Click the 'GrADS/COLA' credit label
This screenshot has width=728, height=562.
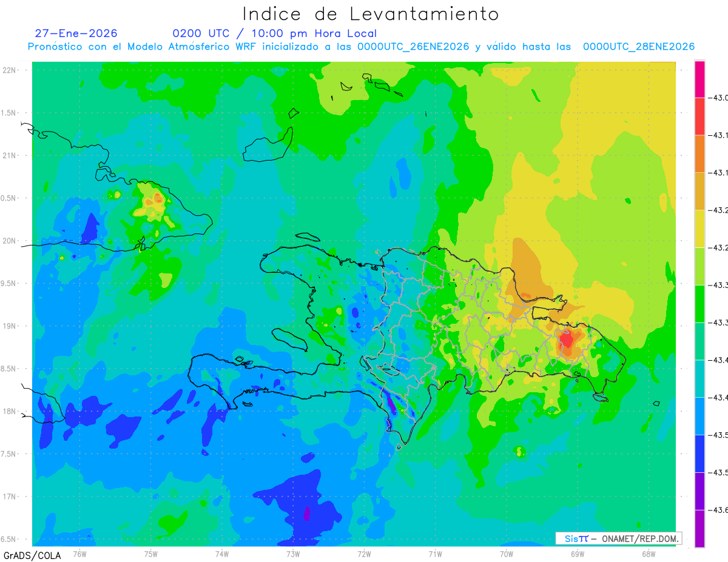32,555
